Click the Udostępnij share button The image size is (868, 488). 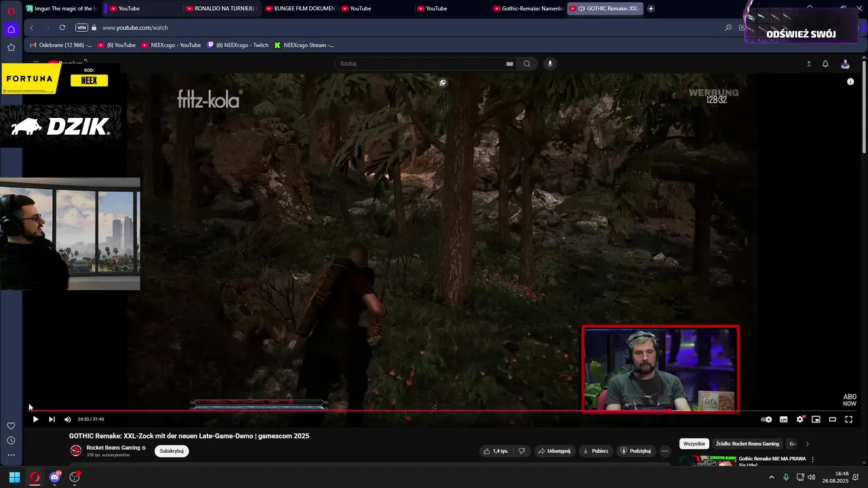pyautogui.click(x=553, y=451)
